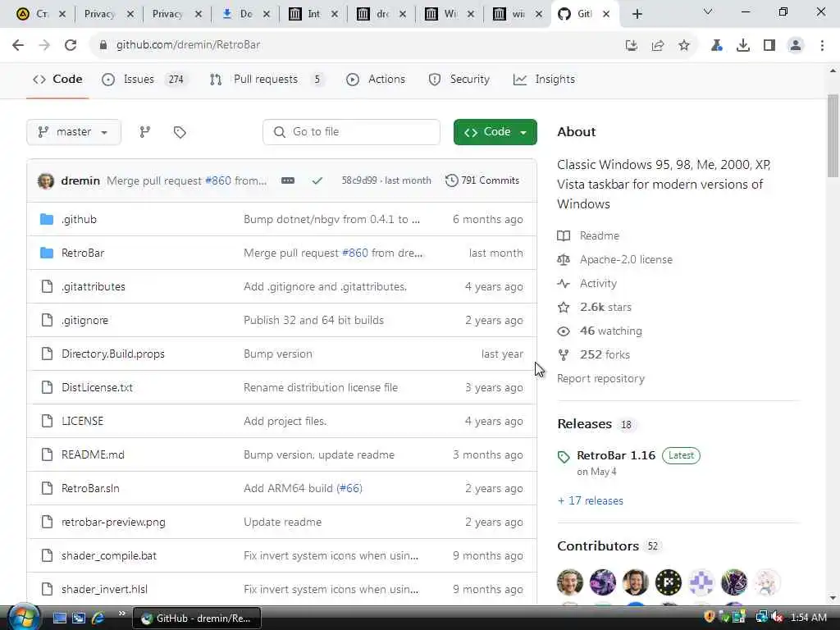Click the page vertical scrollbar thumb
This screenshot has width=840, height=630.
coord(833,135)
